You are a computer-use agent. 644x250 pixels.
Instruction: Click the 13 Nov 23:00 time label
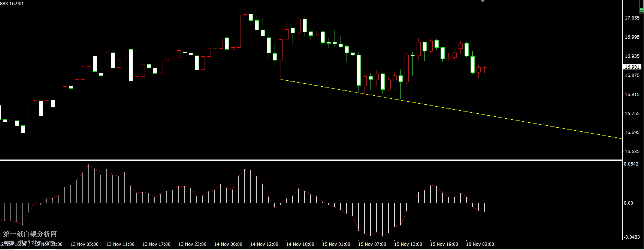(x=192, y=244)
